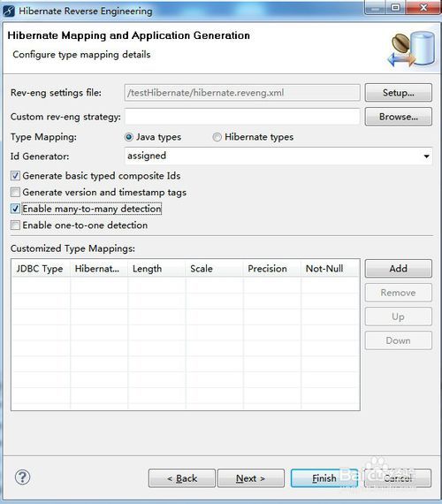Click the Hibernate app icon in title bar
This screenshot has height=504, width=442.
tap(9, 11)
